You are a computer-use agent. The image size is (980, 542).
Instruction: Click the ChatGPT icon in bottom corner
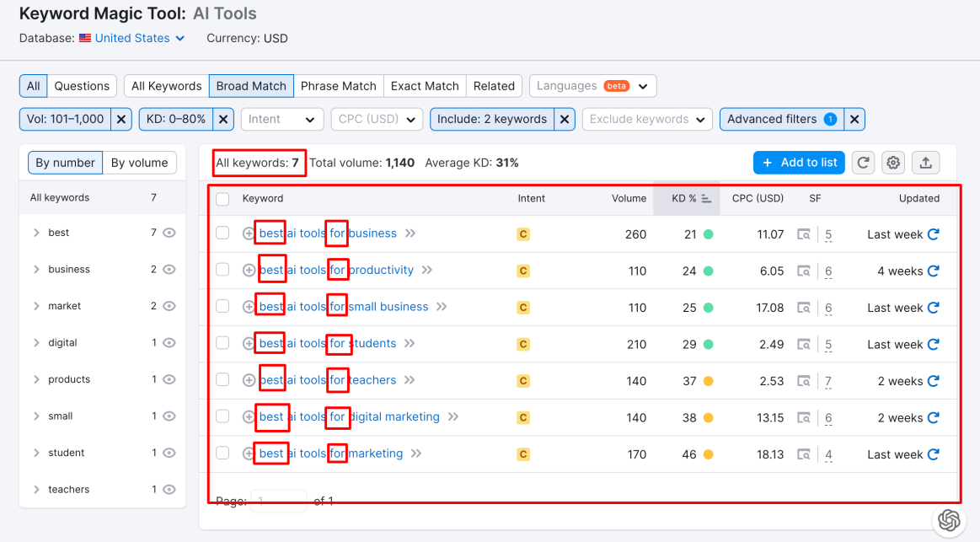(x=950, y=519)
